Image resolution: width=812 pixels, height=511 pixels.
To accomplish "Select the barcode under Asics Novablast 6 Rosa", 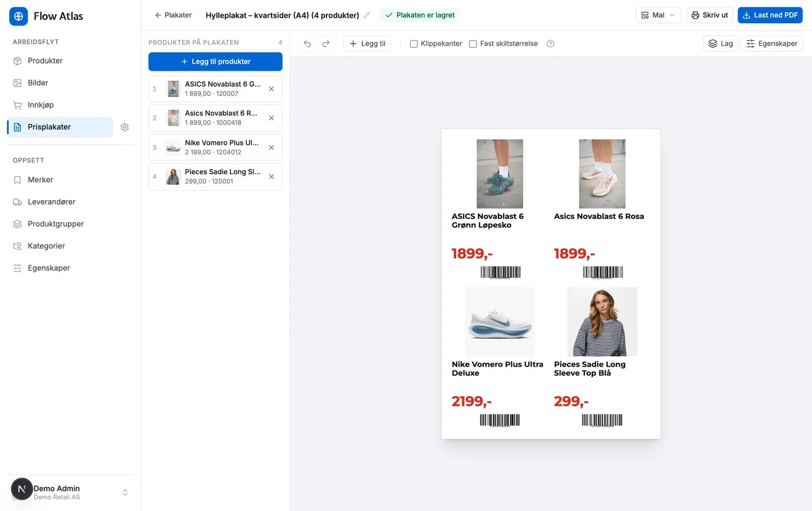I will coord(603,273).
